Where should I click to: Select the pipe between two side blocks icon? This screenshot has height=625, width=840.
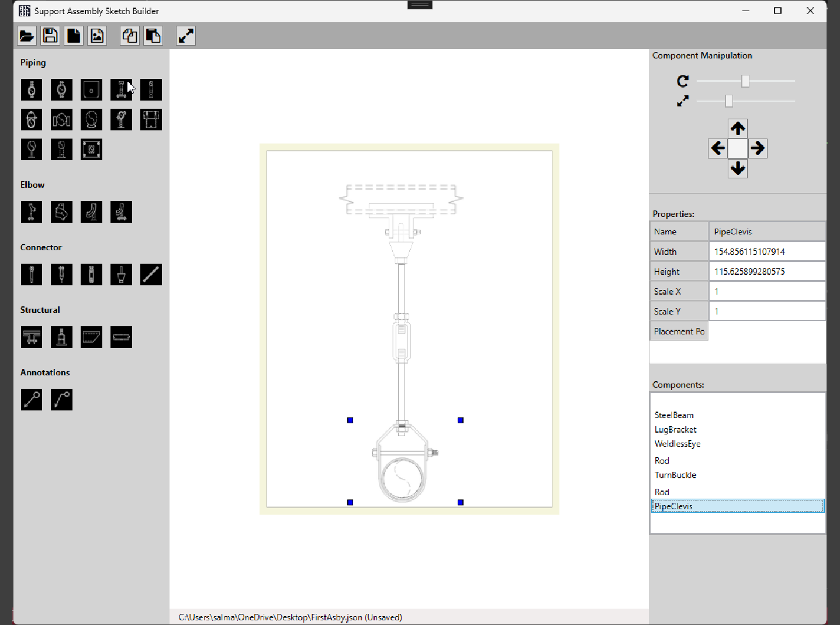pos(61,120)
